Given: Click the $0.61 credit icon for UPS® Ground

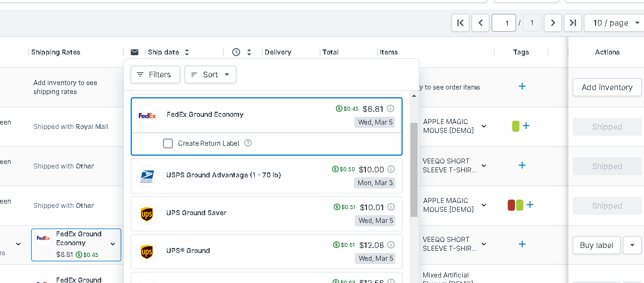Looking at the screenshot, I should point(336,245).
